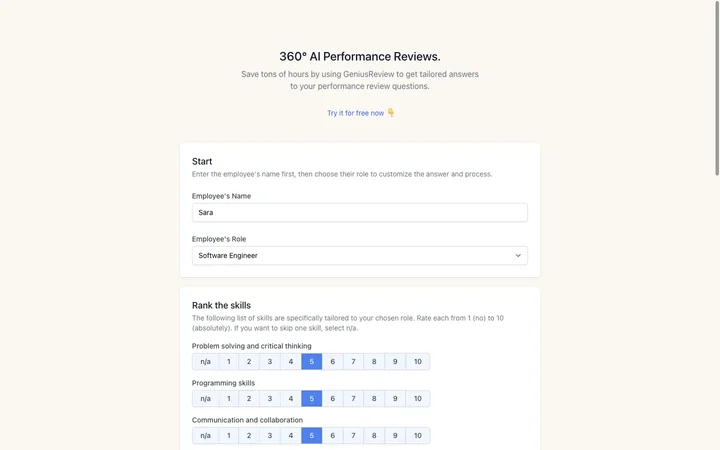Rate Programming skills as 2

(x=249, y=399)
